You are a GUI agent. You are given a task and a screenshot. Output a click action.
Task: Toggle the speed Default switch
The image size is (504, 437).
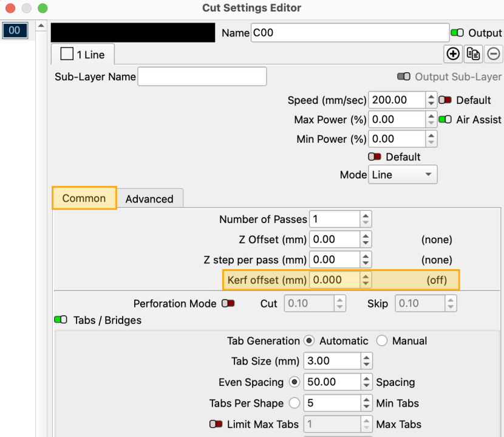(445, 100)
